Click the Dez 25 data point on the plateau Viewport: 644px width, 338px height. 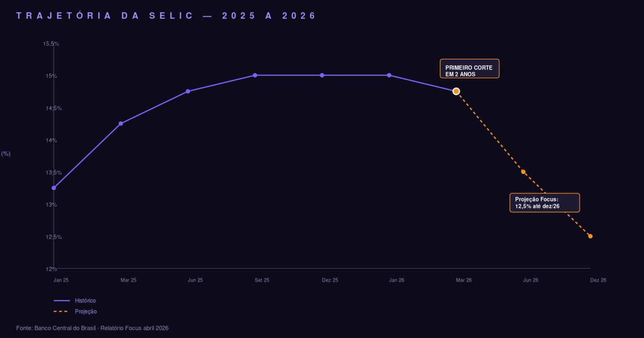[x=322, y=75]
